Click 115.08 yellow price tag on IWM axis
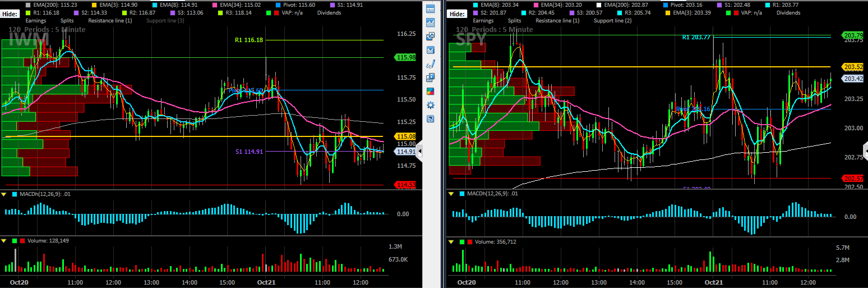Image resolution: width=868 pixels, height=288 pixels. 405,136
